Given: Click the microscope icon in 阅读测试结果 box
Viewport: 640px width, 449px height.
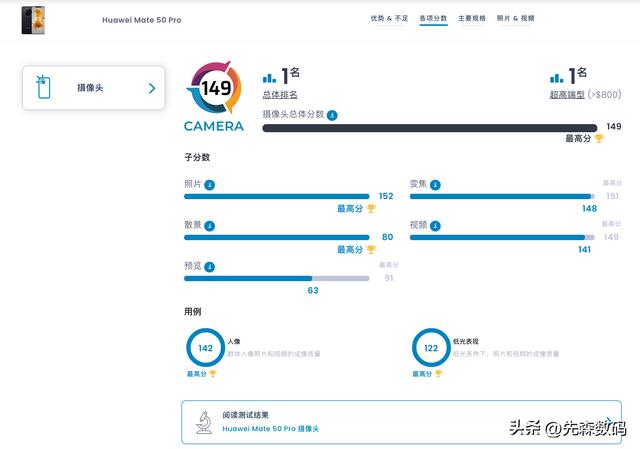Looking at the screenshot, I should click(x=204, y=422).
